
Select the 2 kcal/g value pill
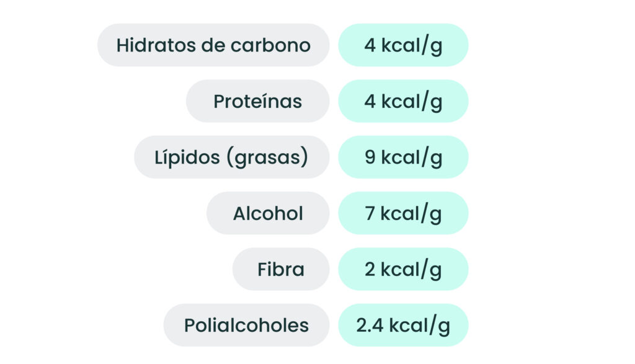(x=403, y=269)
